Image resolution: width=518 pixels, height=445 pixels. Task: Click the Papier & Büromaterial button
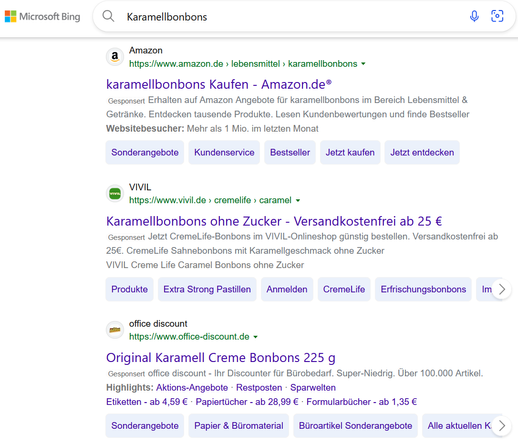[x=239, y=426]
